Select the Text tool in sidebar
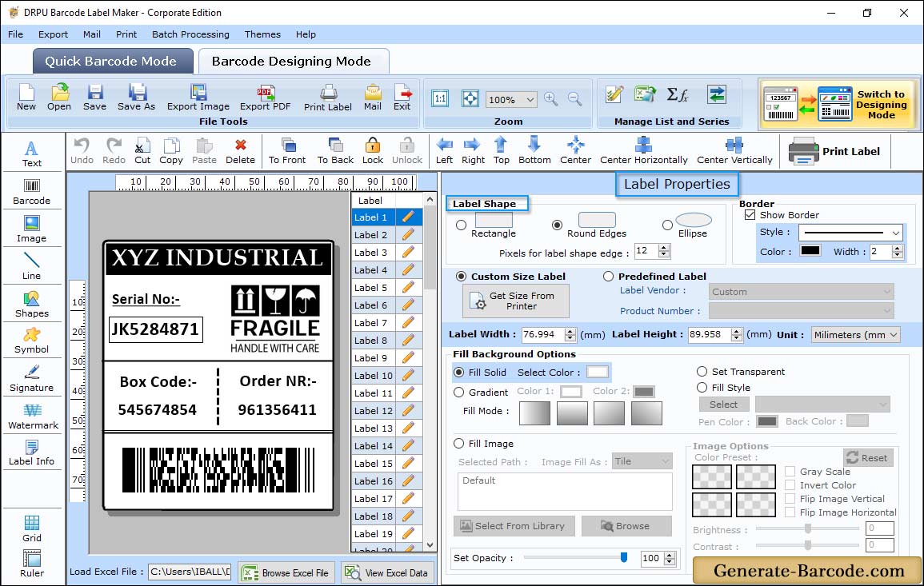The width and height of the screenshot is (924, 586). click(x=32, y=153)
